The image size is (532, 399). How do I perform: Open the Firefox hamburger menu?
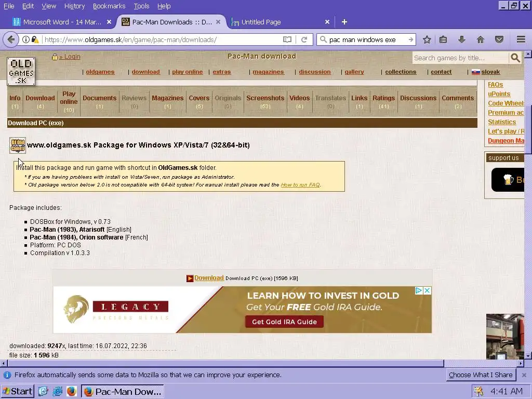coord(521,39)
